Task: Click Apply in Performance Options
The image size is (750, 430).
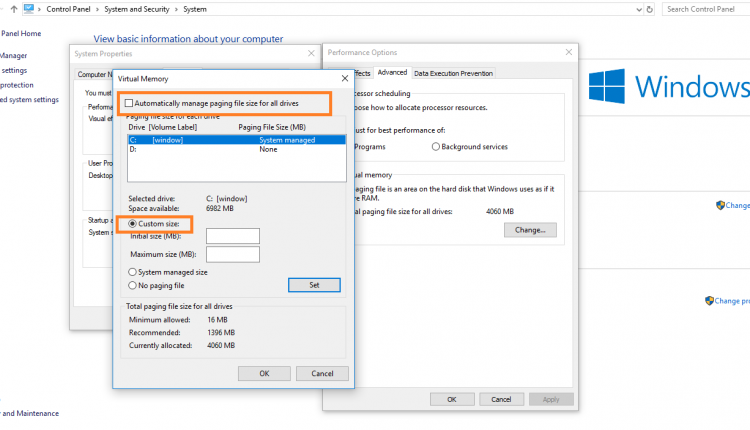Action: tap(551, 399)
